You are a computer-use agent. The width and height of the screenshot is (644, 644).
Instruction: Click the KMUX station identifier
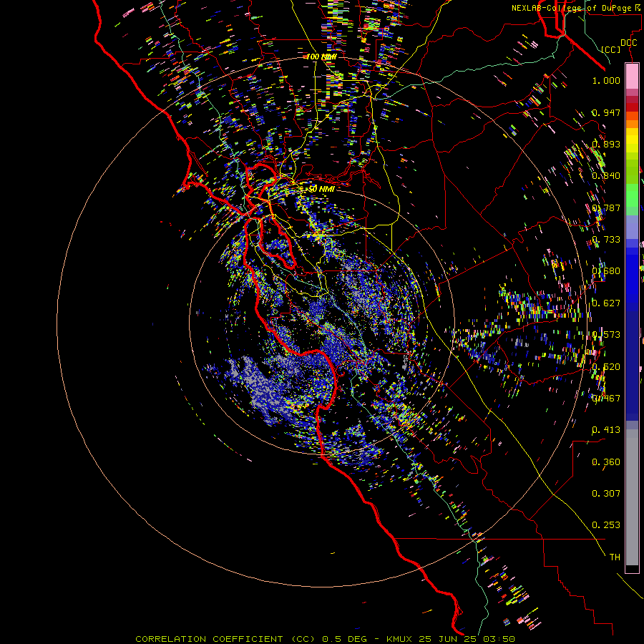point(400,639)
